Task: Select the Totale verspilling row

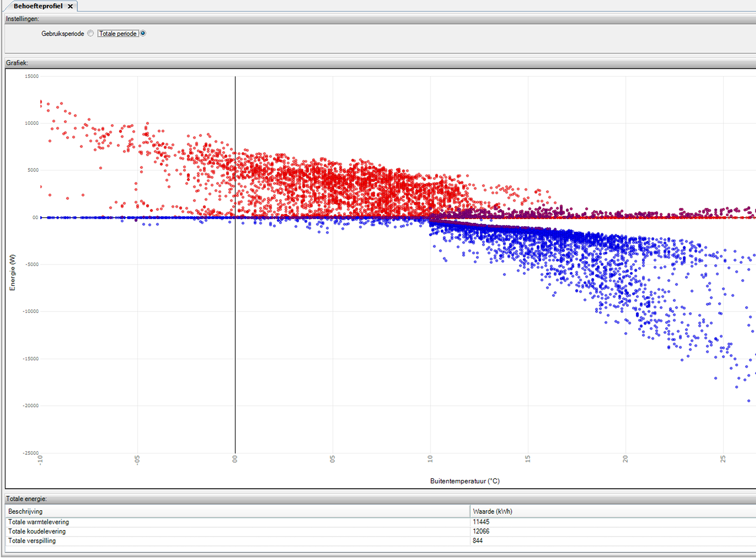Action: click(32, 541)
